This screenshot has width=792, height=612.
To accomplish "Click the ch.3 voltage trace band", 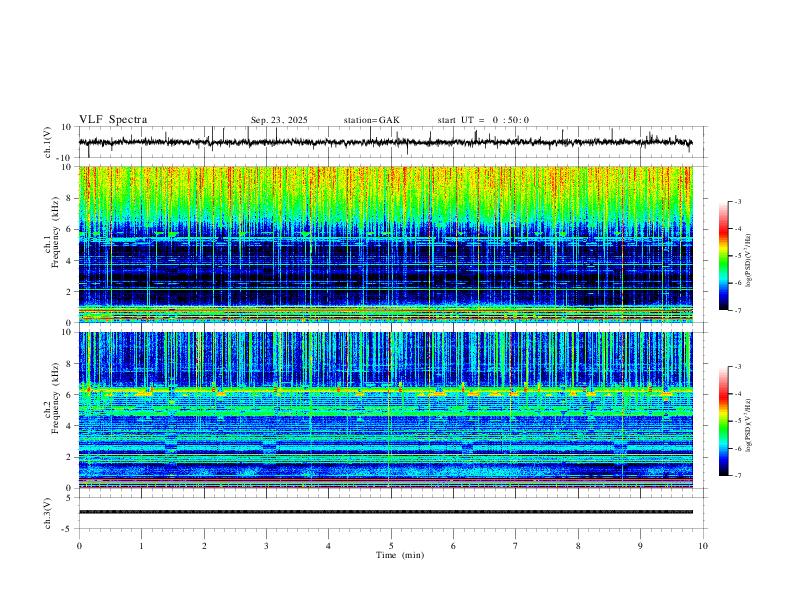I will [385, 512].
